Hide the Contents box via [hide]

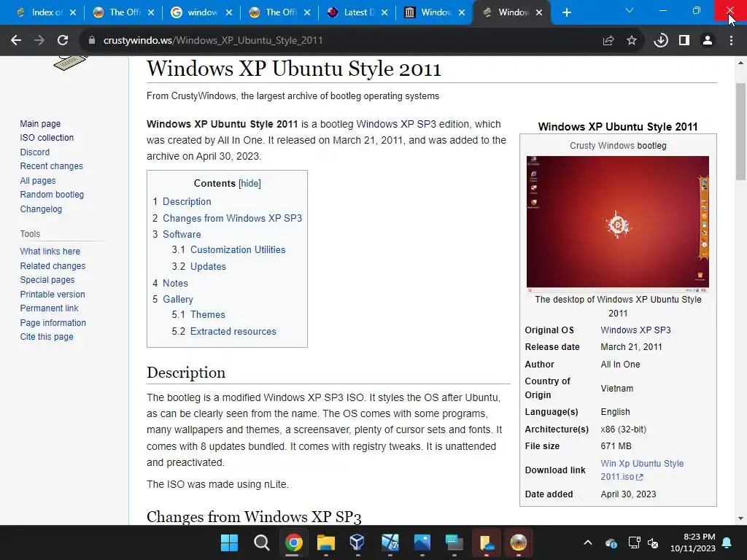(x=249, y=183)
